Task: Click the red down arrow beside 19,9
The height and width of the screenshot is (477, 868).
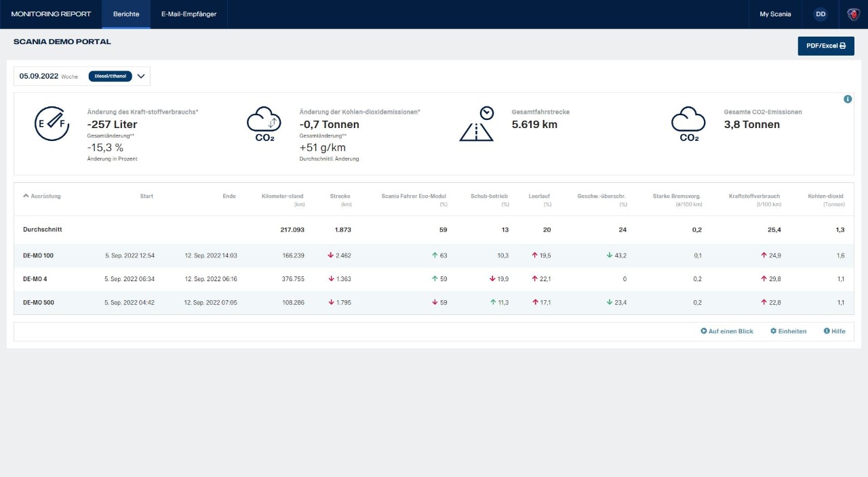Action: 492,279
